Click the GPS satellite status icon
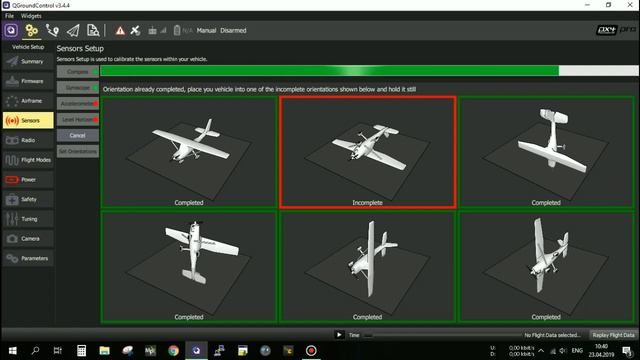 pos(135,31)
